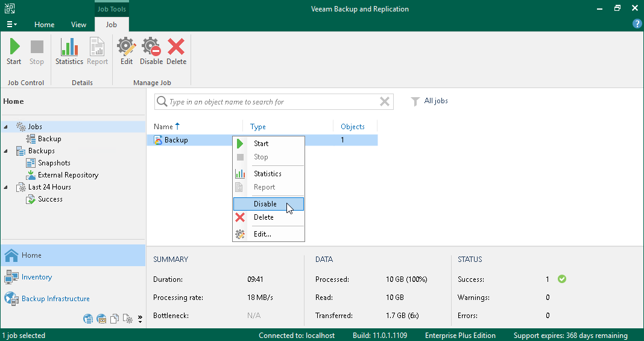The width and height of the screenshot is (644, 341).
Task: Choose Disable in the context menu
Action: click(x=268, y=204)
